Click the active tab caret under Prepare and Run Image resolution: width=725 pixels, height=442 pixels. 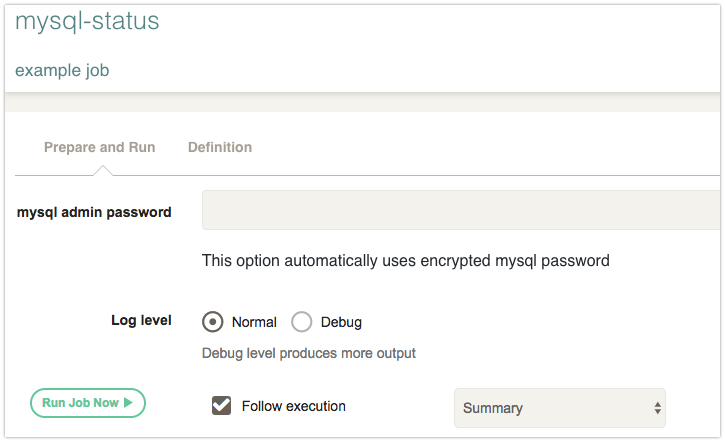(x=103, y=170)
